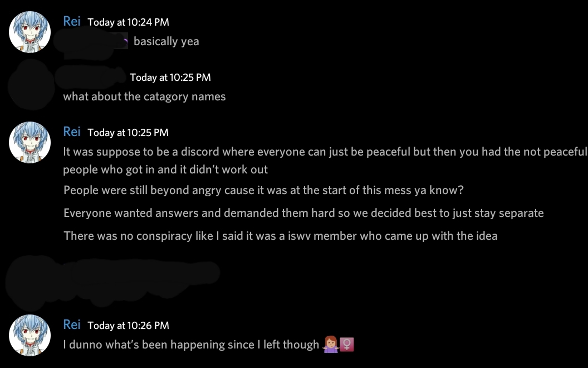Open Rei's avatar beside the 10:24 PM message
The image size is (588, 368).
click(30, 32)
